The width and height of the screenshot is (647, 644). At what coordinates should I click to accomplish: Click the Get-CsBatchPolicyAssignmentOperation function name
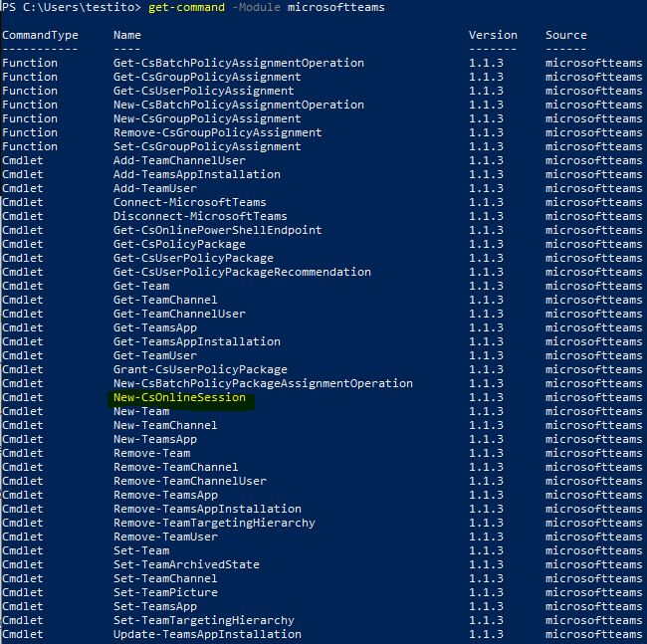239,63
